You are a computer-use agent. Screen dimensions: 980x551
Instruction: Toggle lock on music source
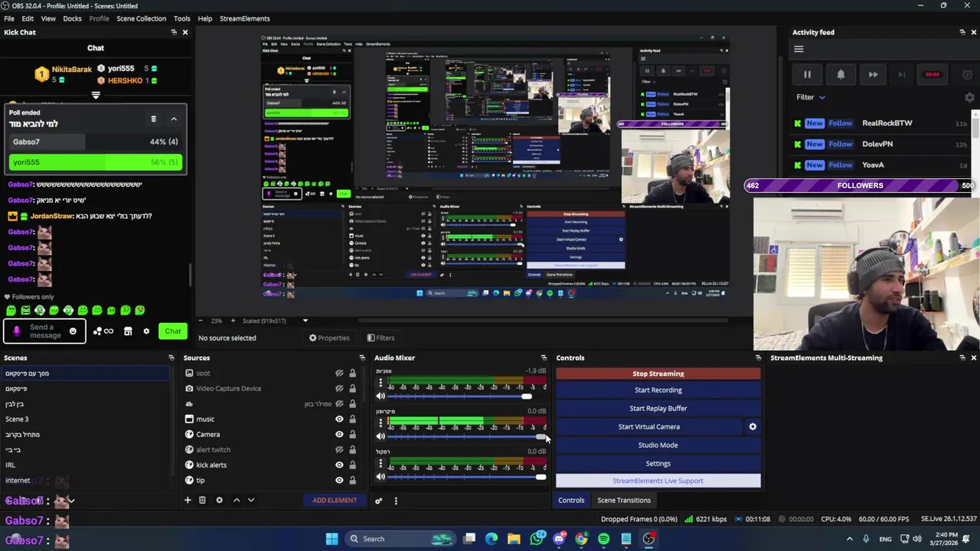(x=352, y=419)
